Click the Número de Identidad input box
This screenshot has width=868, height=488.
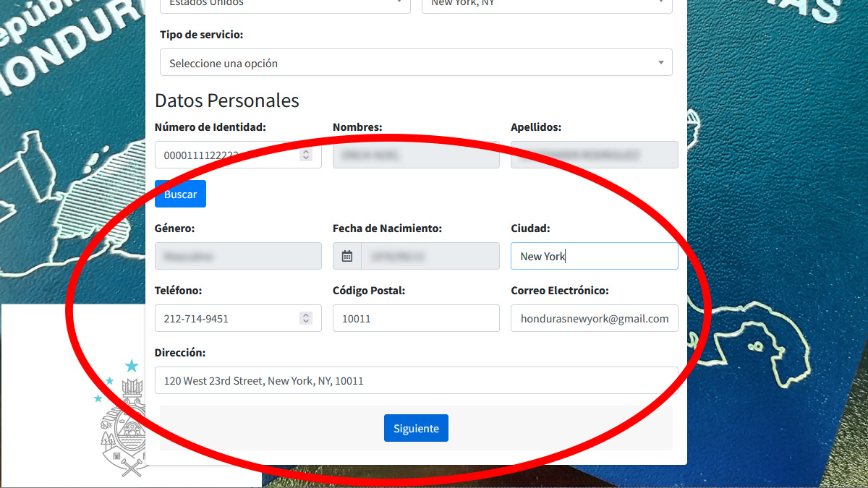tap(231, 154)
